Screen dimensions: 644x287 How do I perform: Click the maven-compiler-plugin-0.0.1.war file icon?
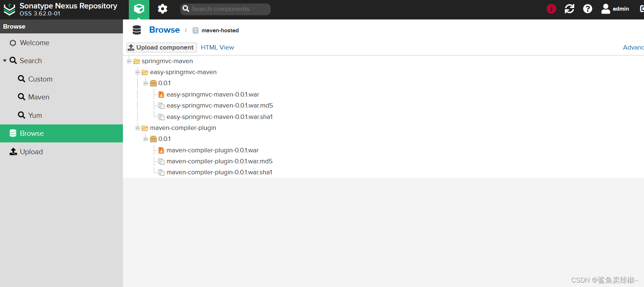[x=161, y=150]
